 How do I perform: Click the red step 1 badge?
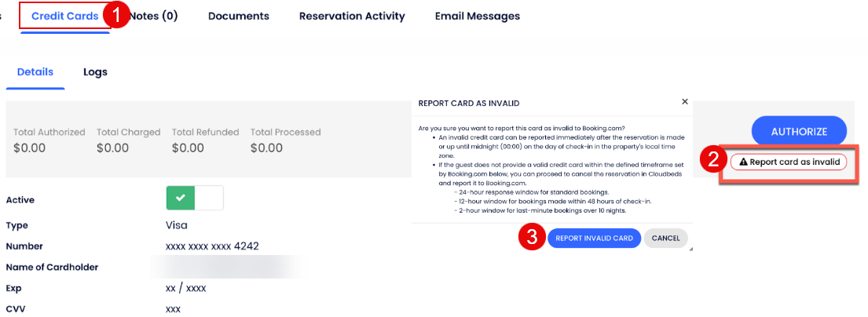(116, 16)
